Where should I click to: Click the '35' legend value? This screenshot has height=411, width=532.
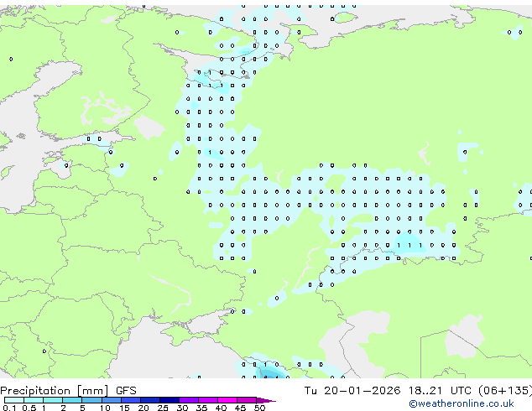202,408
